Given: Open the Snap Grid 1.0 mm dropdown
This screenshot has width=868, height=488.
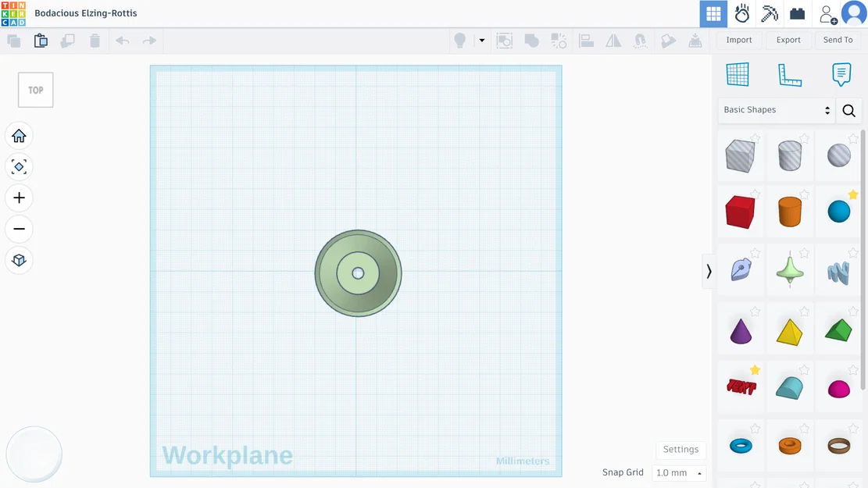Looking at the screenshot, I should coord(679,472).
